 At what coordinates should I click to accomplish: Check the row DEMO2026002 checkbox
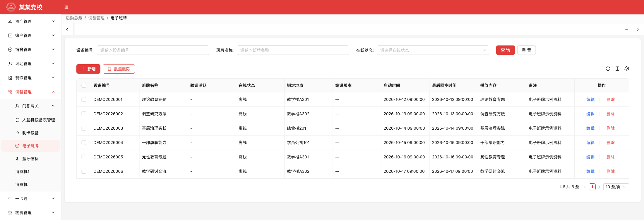click(x=84, y=114)
